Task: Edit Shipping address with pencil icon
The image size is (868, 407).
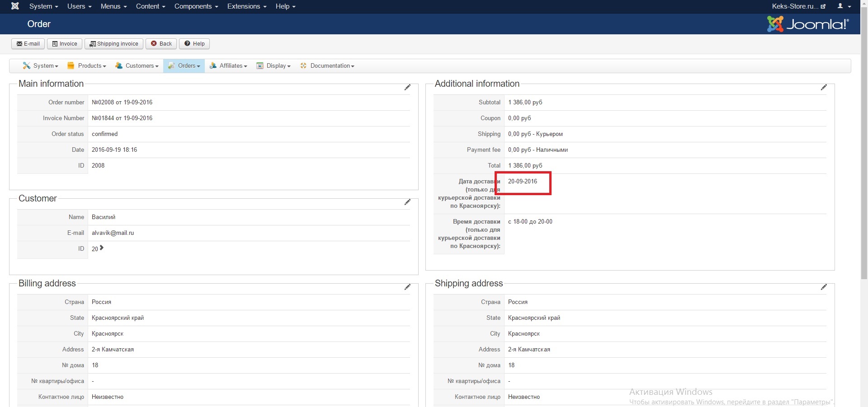Action: click(x=824, y=287)
